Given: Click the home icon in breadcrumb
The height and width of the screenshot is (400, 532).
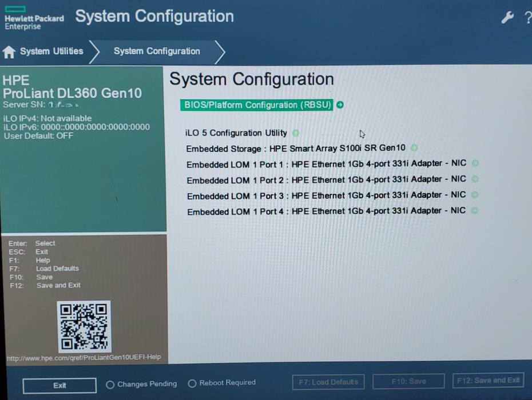Looking at the screenshot, I should coord(9,52).
